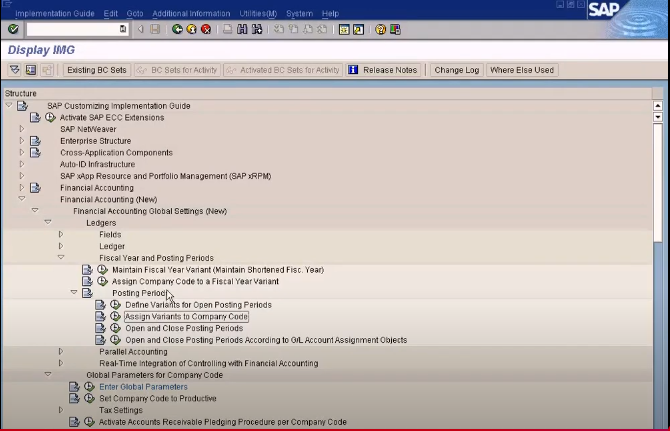Run Assign Company Code to Fiscal Year Variant clock icon
Viewport: 670px width, 431px height.
tap(102, 281)
